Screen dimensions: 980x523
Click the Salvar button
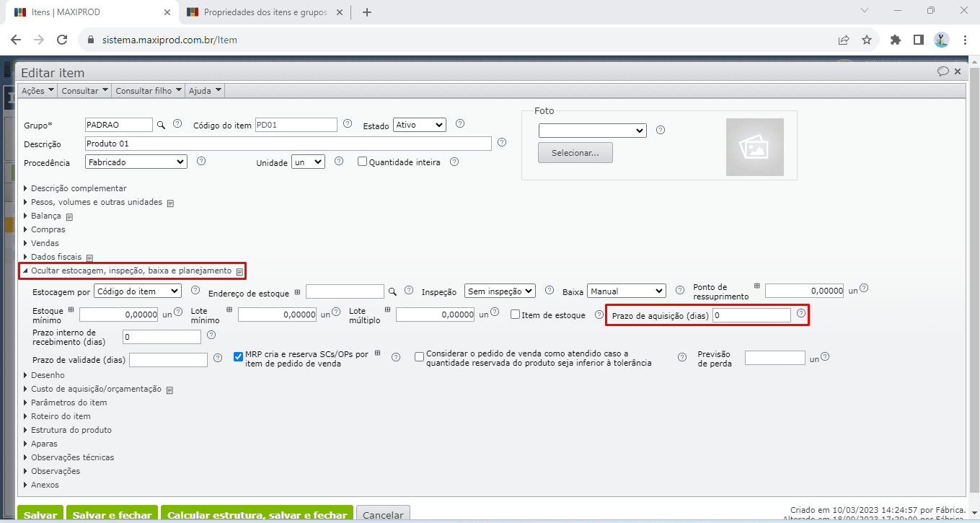[x=40, y=515]
